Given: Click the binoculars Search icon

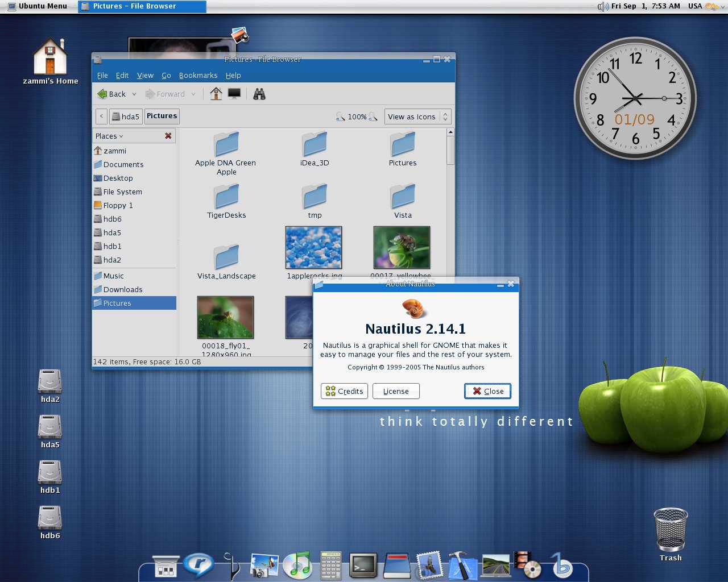Looking at the screenshot, I should click(x=259, y=94).
